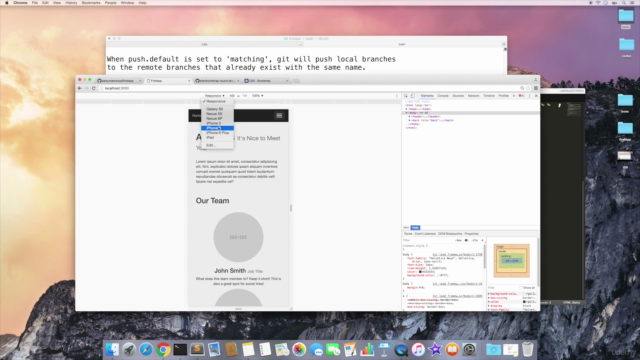Image resolution: width=640 pixels, height=360 pixels.
Task: Click Edit... in the device menu
Action: pyautogui.click(x=217, y=145)
